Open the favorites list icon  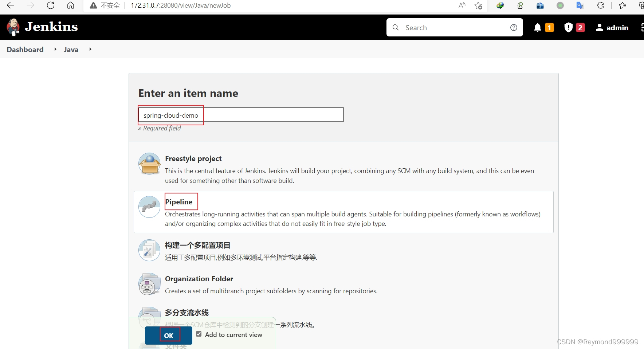click(623, 5)
